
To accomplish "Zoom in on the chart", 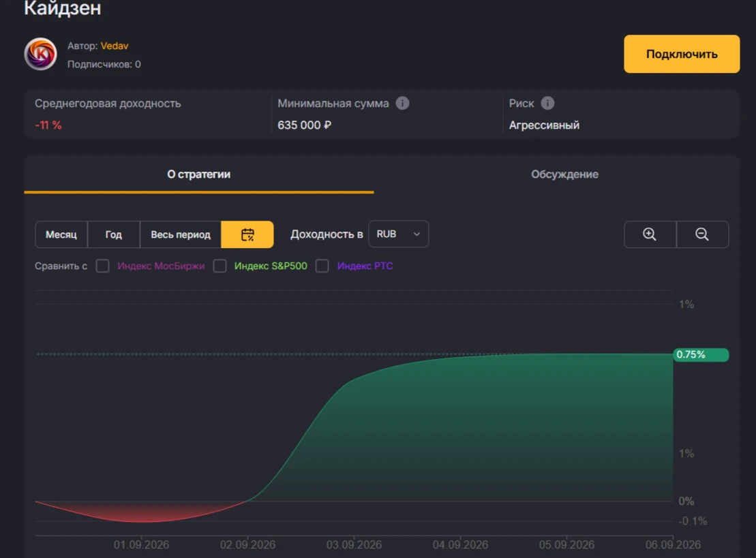I will 650,234.
